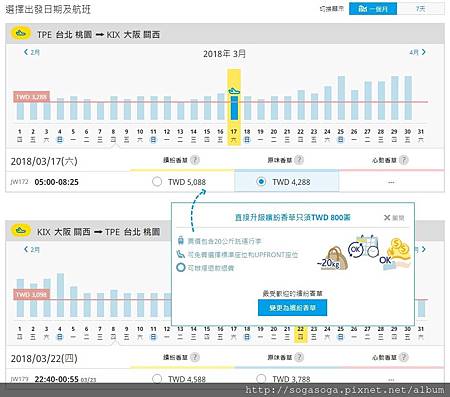Screen dimensions: 450x397
Task: Select TWD 5,088 fare radio for JW172
Action: pos(157,182)
